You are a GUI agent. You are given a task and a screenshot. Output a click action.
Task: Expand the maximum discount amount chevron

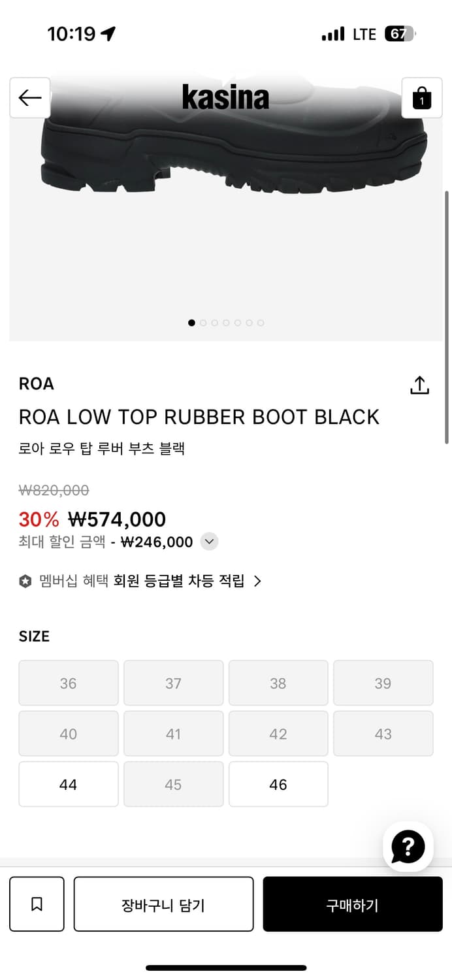[x=209, y=542]
